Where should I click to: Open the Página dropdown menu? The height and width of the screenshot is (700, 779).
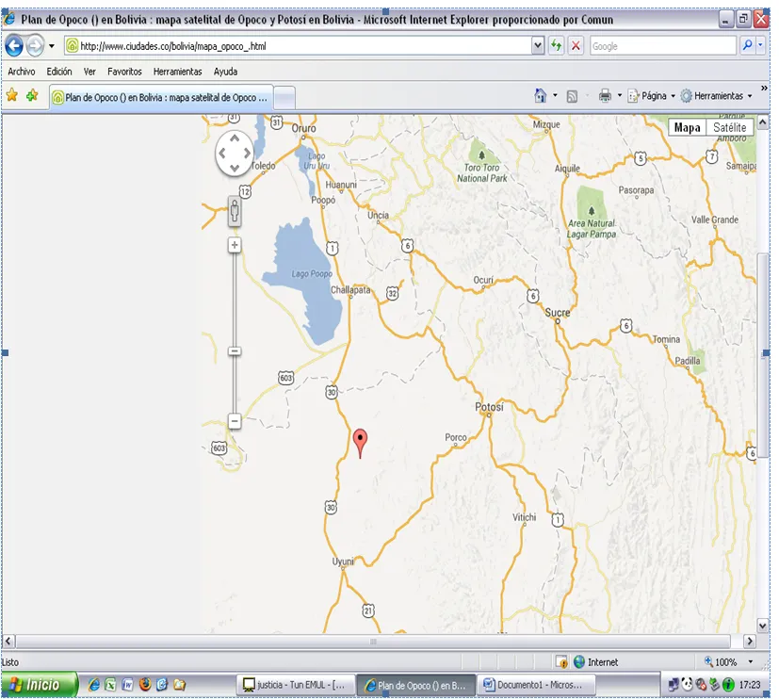point(652,96)
